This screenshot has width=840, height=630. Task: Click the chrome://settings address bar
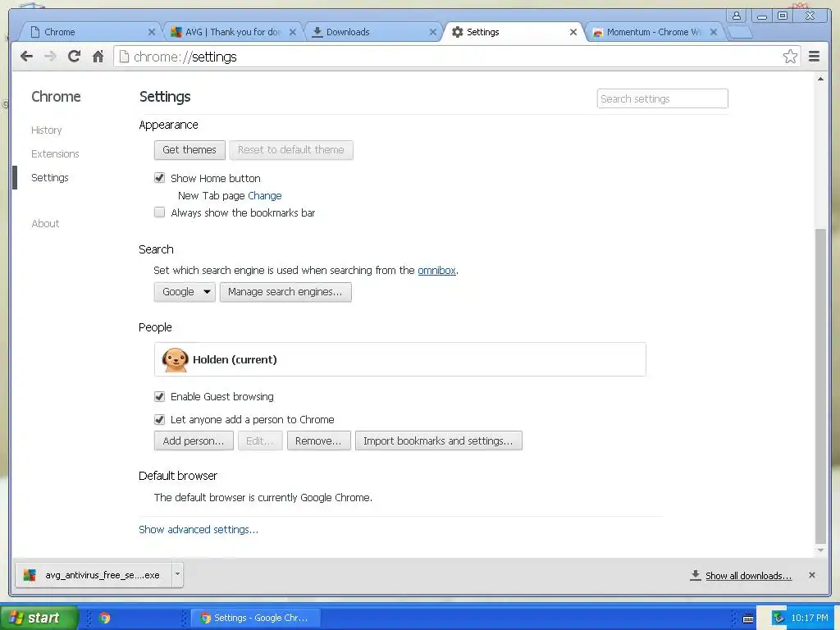[457, 57]
